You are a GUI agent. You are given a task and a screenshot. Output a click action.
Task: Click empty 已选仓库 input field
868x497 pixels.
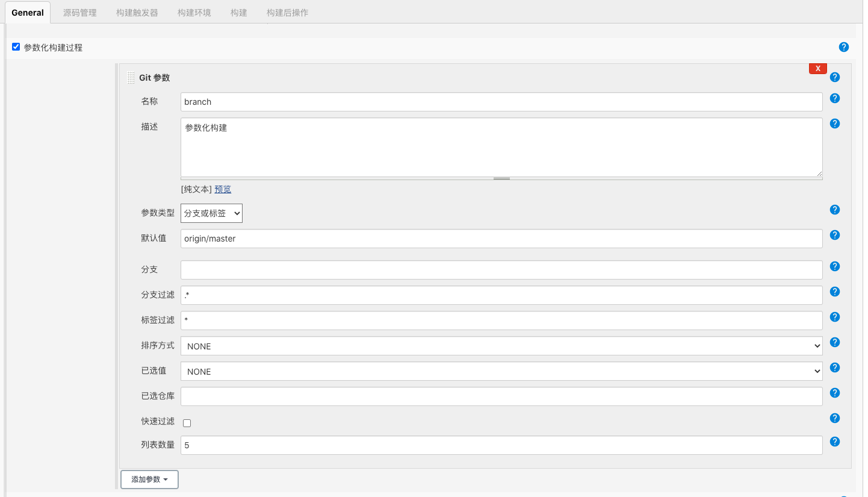coord(501,396)
